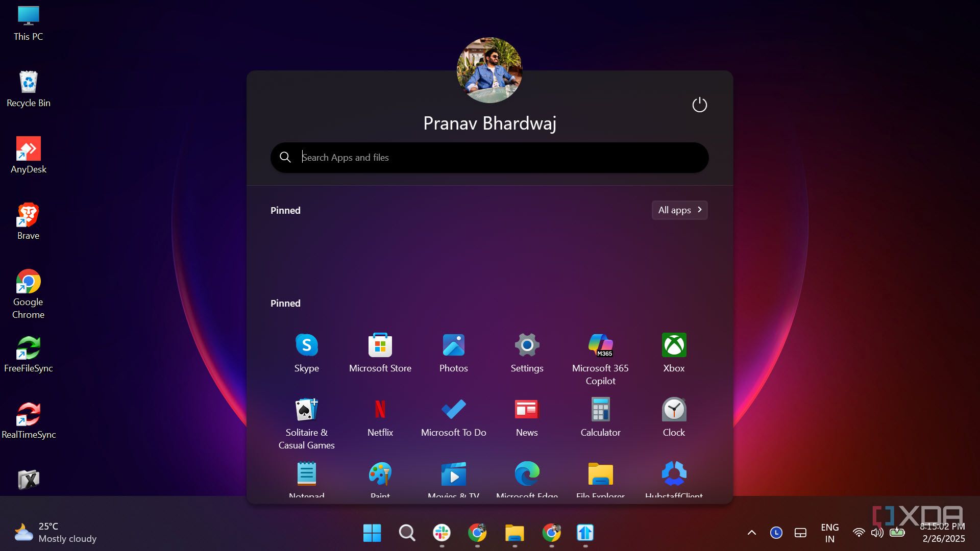Screen dimensions: 980x551
Task: Start Netflix from pinned apps
Action: coord(380,416)
